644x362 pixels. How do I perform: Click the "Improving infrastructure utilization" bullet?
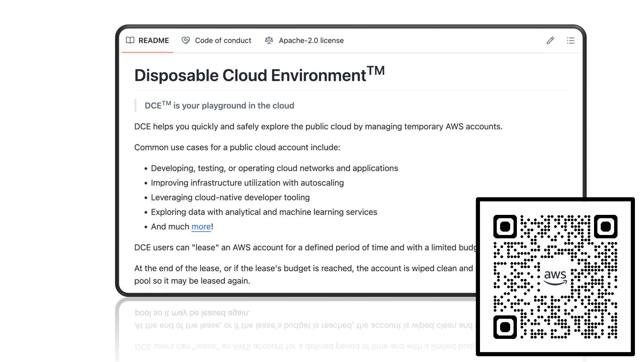point(247,183)
